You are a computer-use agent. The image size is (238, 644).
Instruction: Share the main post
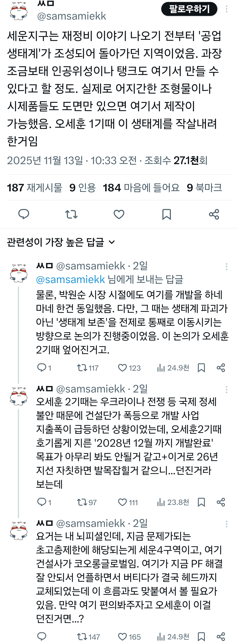pyautogui.click(x=214, y=214)
